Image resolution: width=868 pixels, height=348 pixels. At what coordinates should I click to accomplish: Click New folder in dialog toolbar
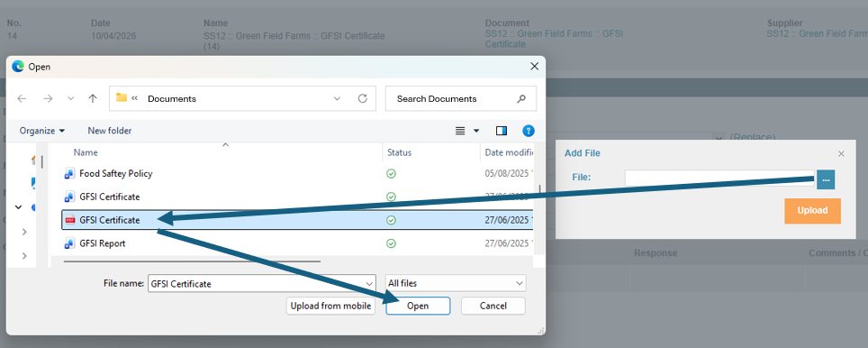tap(110, 131)
